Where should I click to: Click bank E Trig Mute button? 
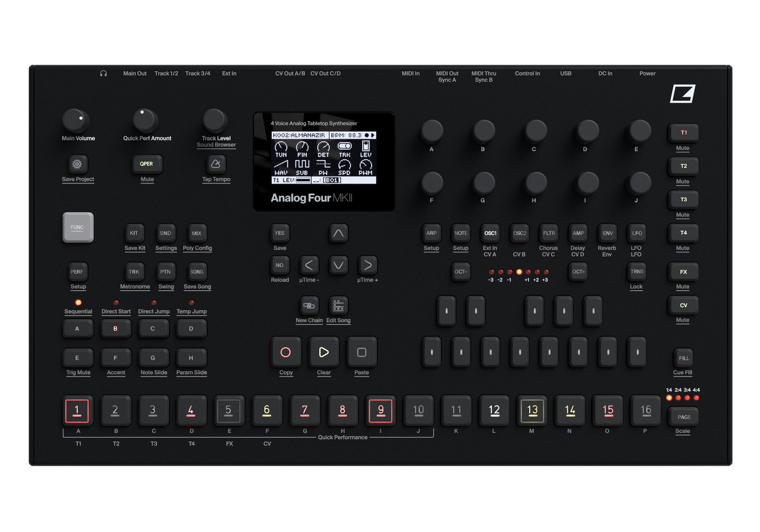[x=78, y=358]
